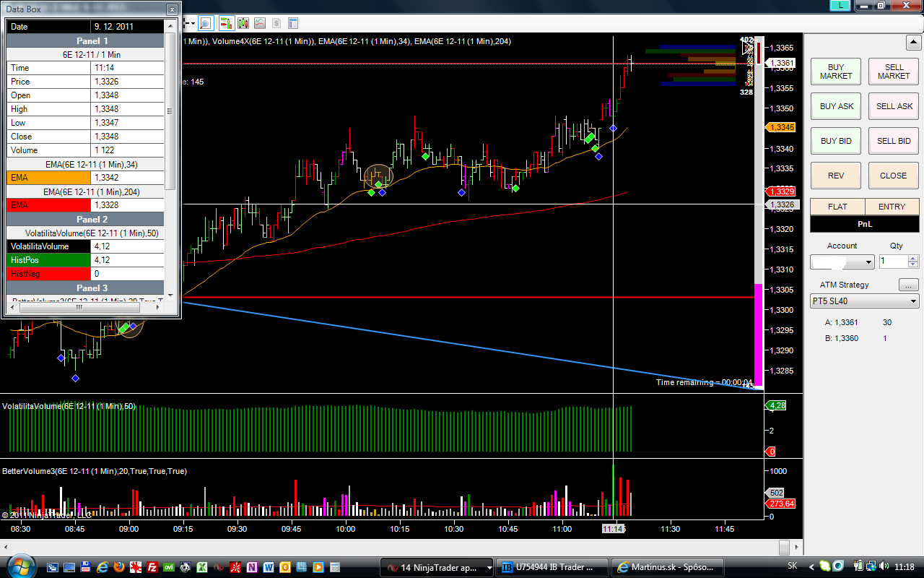The height and width of the screenshot is (578, 924).
Task: Click the REV reverse position button
Action: point(836,176)
